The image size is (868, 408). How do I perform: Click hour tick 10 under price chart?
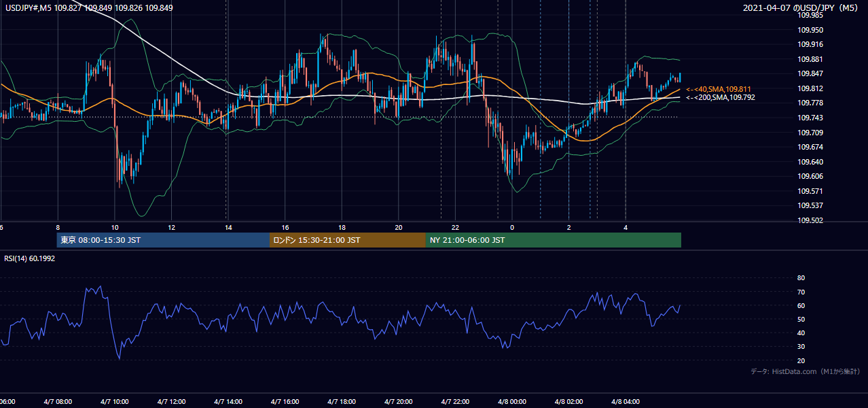114,228
